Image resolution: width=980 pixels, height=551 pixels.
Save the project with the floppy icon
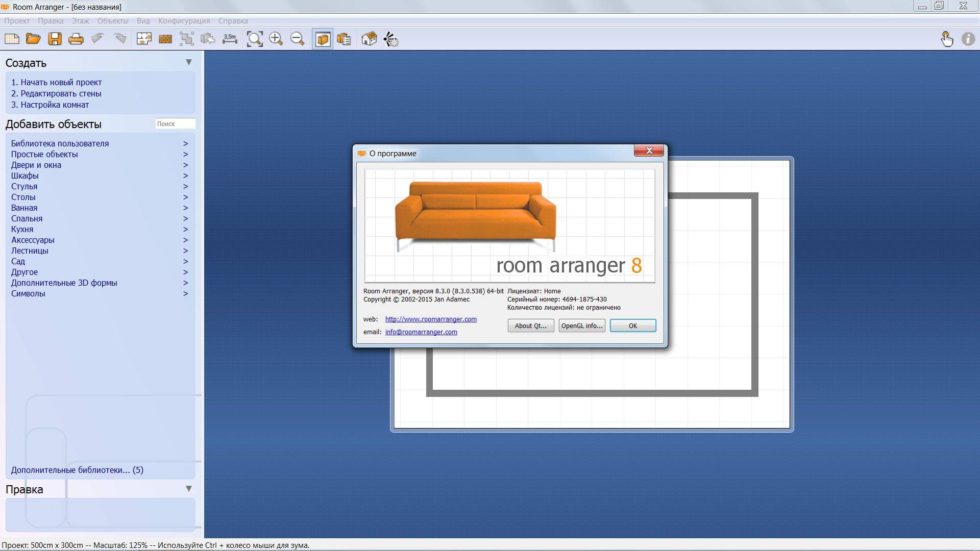click(x=55, y=39)
